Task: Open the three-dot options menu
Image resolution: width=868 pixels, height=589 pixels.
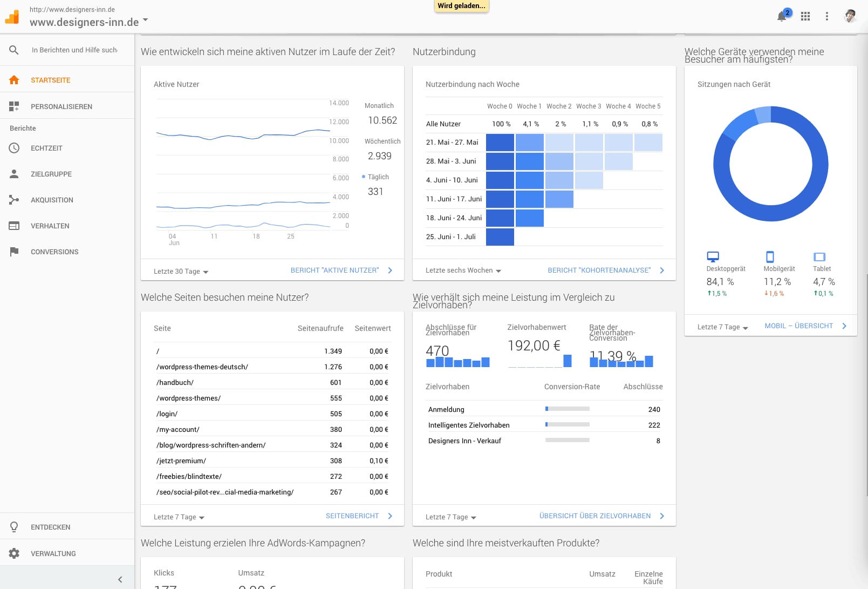Action: [826, 16]
